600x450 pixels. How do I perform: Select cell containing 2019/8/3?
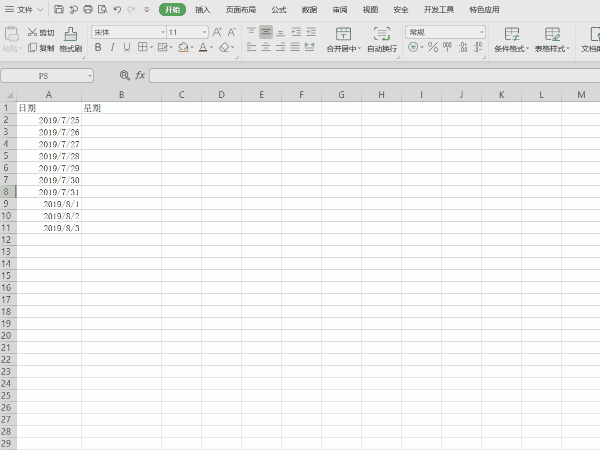tap(49, 228)
